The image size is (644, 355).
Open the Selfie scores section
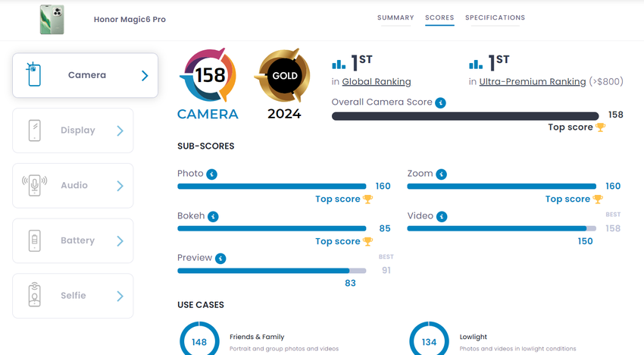click(73, 296)
